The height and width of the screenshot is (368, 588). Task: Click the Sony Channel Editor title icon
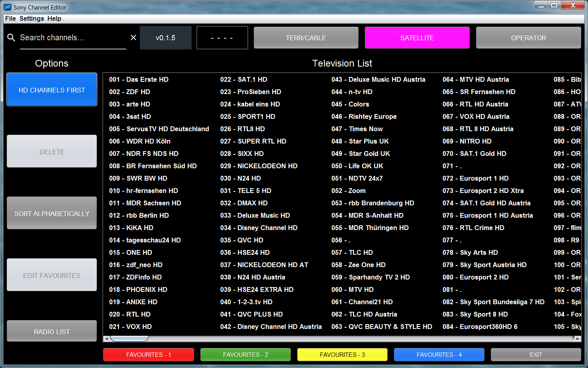pyautogui.click(x=8, y=7)
